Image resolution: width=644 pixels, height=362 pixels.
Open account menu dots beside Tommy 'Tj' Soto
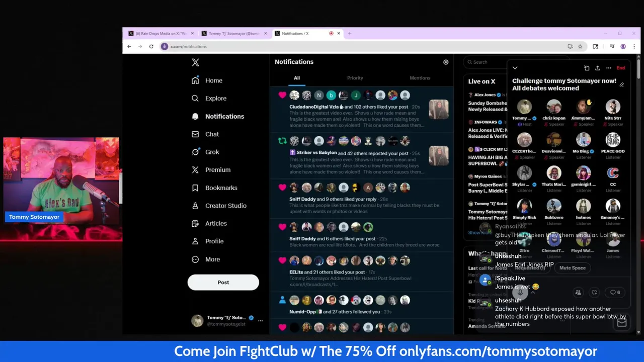pos(260,321)
